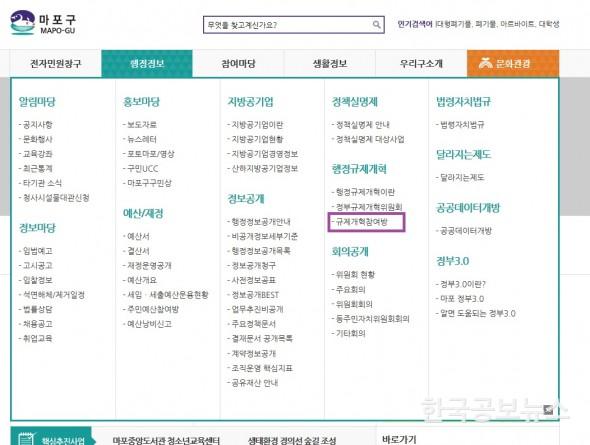Open the 결산서 link
The image size is (590, 445).
[138, 251]
